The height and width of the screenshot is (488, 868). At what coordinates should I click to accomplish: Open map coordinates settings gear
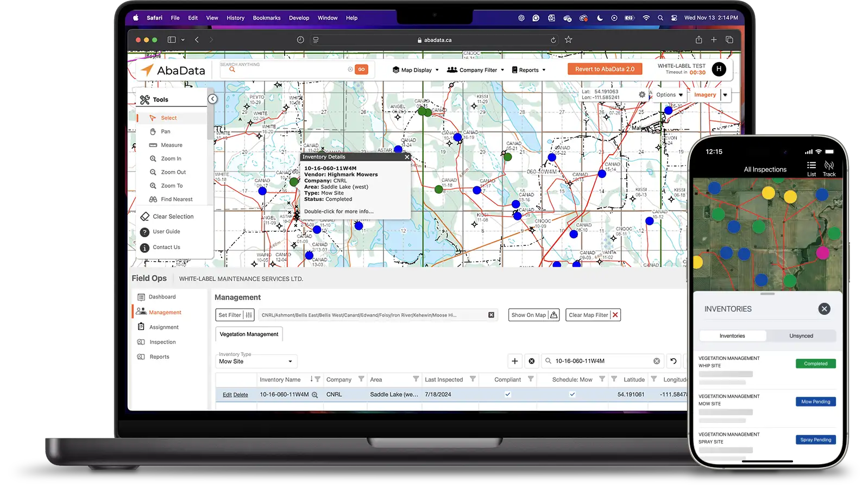[x=642, y=94]
